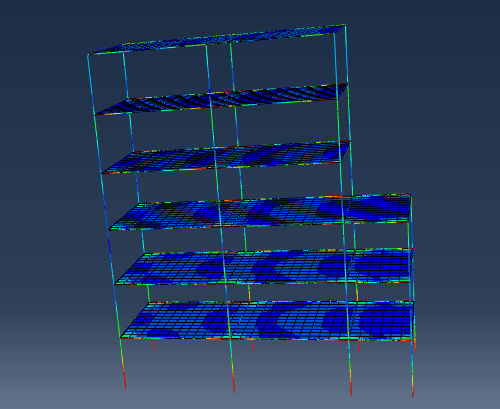The height and width of the screenshot is (409, 500).
Task: Select front-left column between top two floors
Action: tap(91, 85)
